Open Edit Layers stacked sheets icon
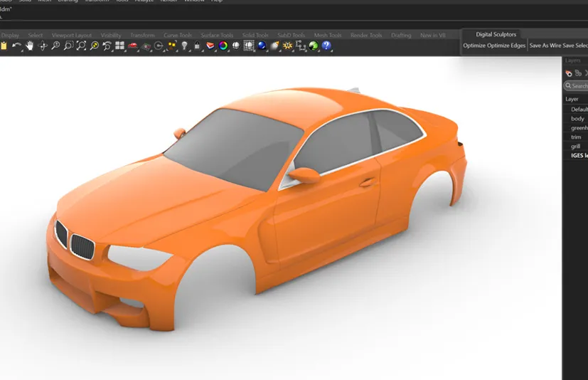Screen dimensions: 588x380 [x=210, y=46]
